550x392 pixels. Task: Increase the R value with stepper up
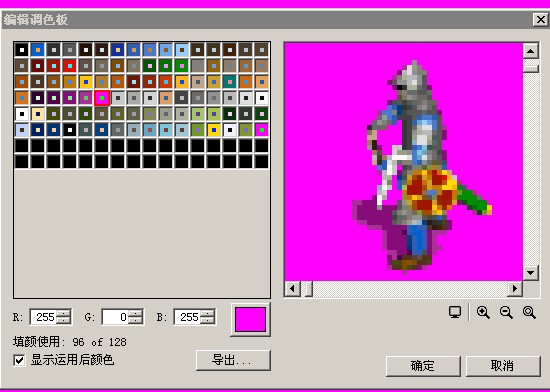point(63,313)
